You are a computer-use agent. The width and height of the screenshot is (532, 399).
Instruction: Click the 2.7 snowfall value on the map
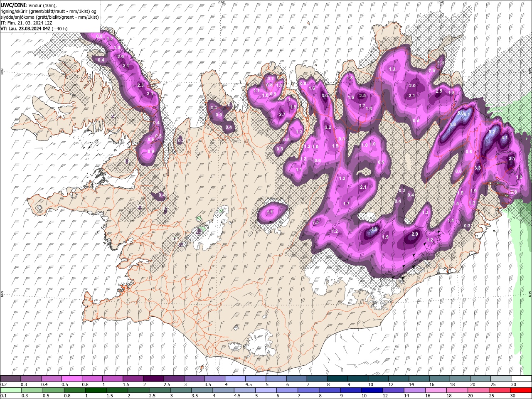282,114
